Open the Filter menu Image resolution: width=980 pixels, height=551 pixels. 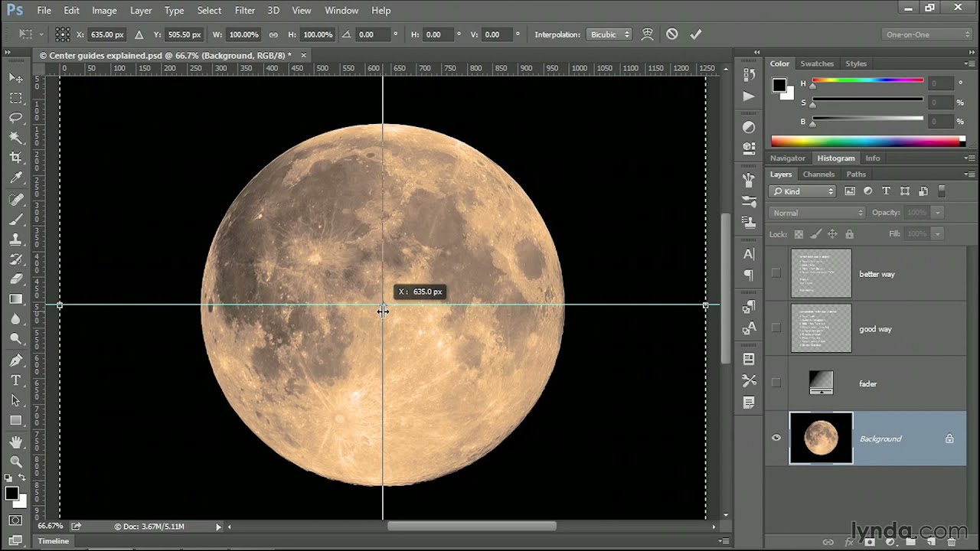(x=244, y=10)
